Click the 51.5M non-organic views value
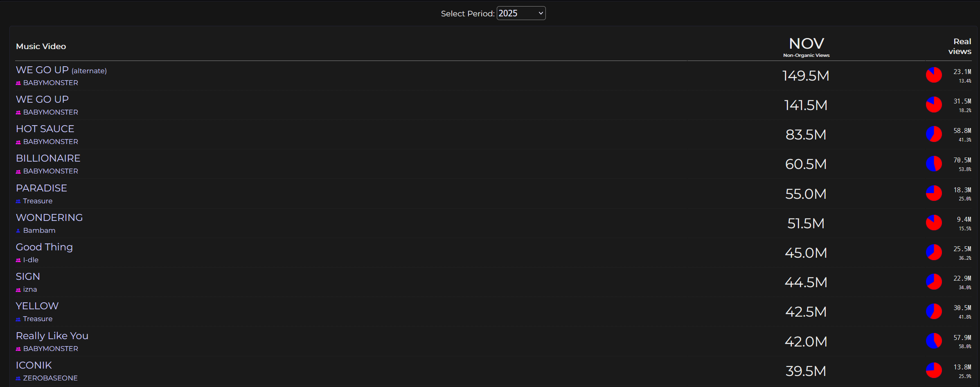This screenshot has width=980, height=387. coord(806,223)
